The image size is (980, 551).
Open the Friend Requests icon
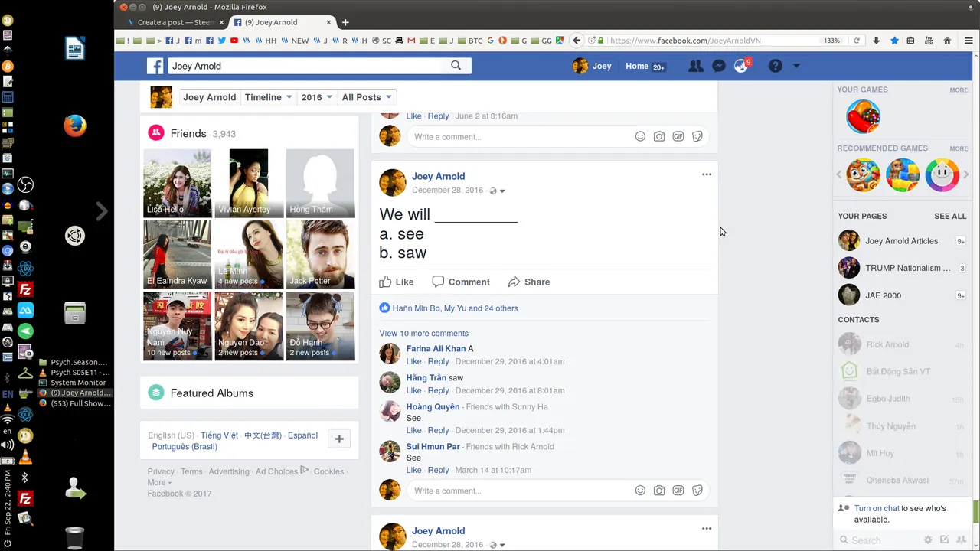tap(695, 67)
